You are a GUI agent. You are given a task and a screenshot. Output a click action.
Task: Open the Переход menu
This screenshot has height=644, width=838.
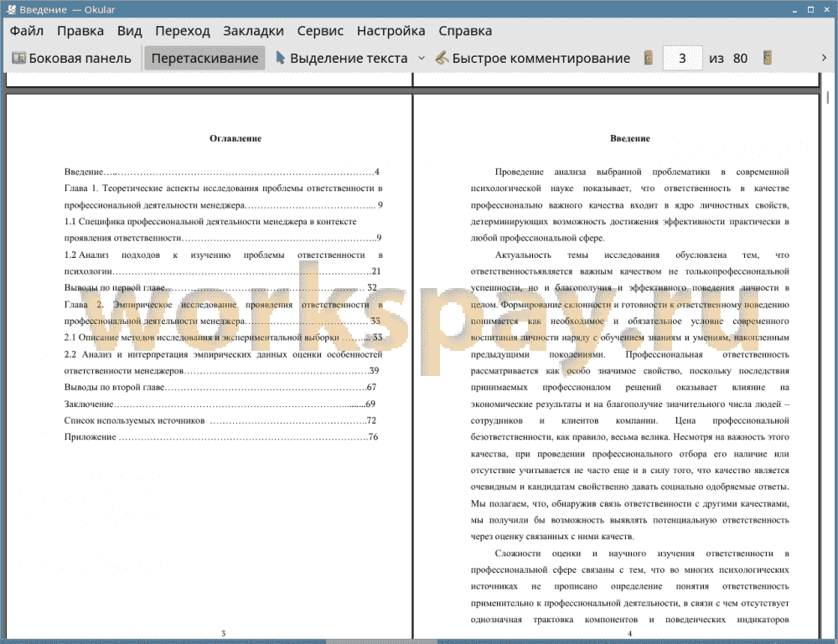click(x=182, y=31)
